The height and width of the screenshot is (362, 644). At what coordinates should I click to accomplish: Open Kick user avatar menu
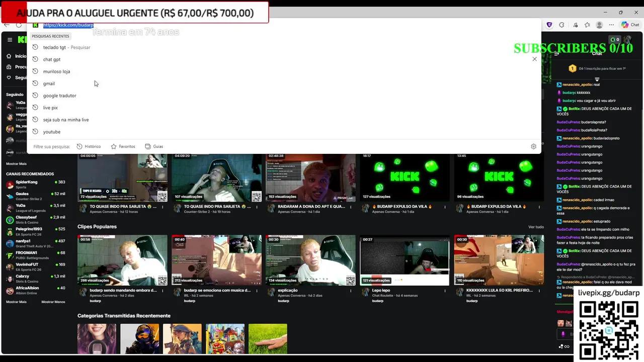628,39
